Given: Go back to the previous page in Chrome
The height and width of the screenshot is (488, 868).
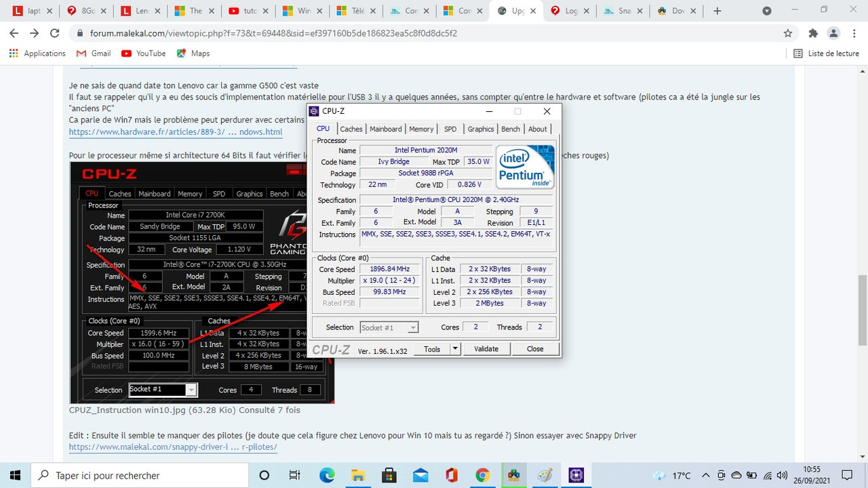Looking at the screenshot, I should 15,33.
